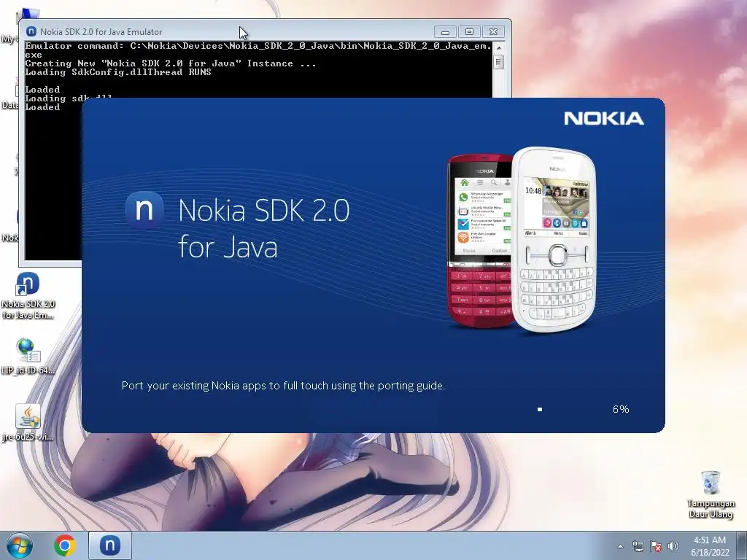The image size is (747, 560).
Task: Click the console vertical scrollbar thumb
Action: (x=499, y=63)
